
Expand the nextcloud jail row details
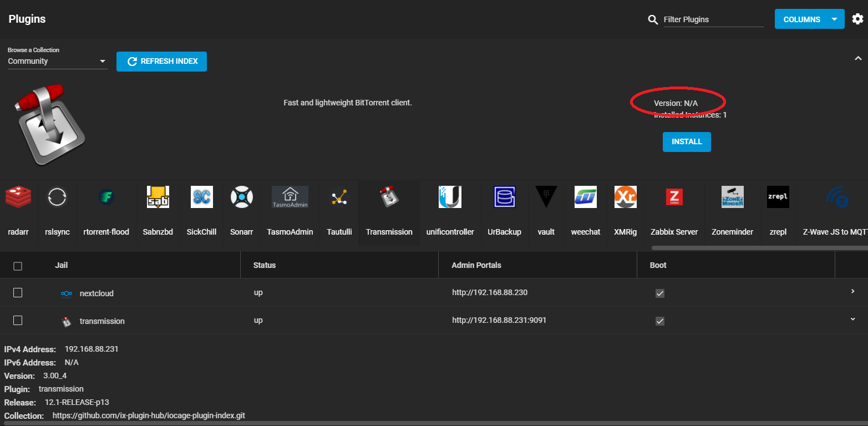(x=852, y=292)
